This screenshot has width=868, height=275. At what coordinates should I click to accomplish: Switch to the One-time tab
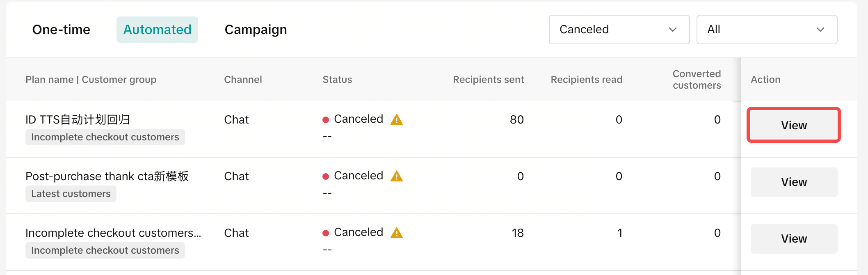click(61, 30)
